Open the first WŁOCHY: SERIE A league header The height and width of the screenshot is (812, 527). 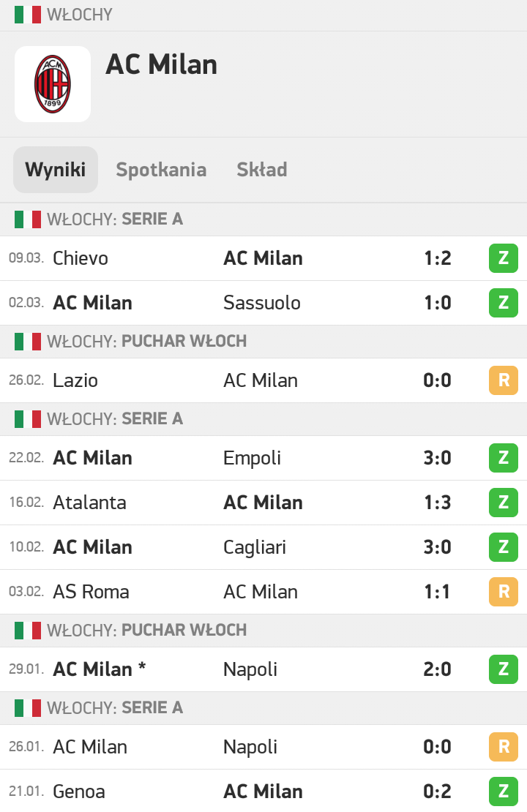pos(263,219)
